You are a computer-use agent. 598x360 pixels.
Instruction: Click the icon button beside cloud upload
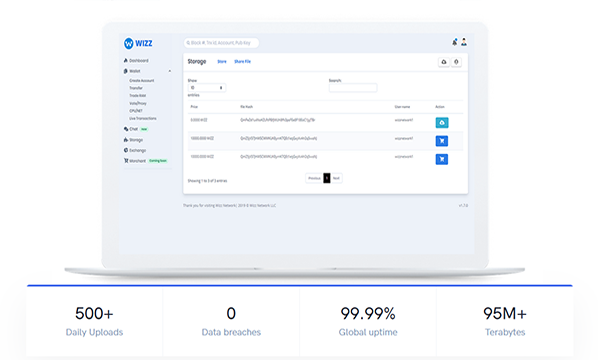click(x=456, y=62)
